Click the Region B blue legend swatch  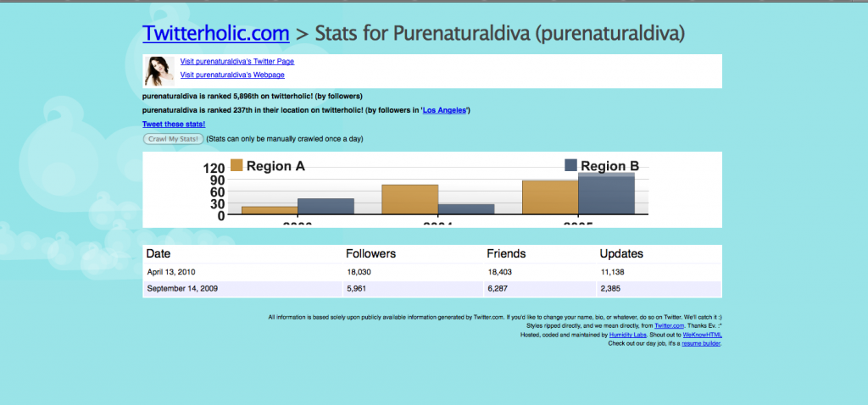coord(570,165)
